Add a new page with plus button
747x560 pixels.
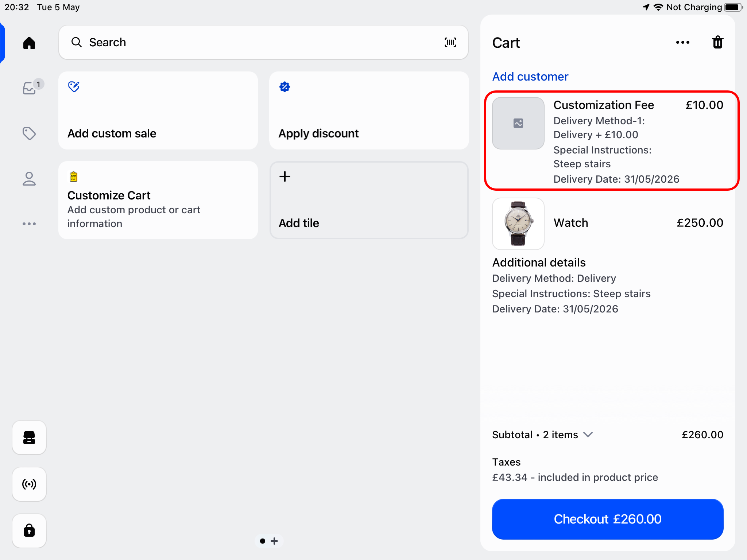275,541
